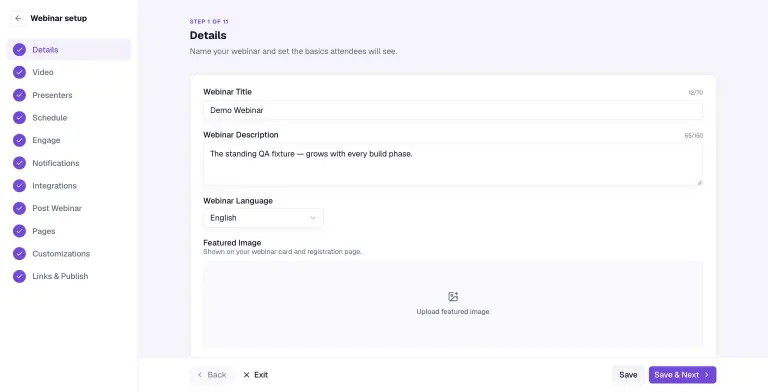Click into the Webinar Title field
The height and width of the screenshot is (392, 768).
tap(453, 110)
